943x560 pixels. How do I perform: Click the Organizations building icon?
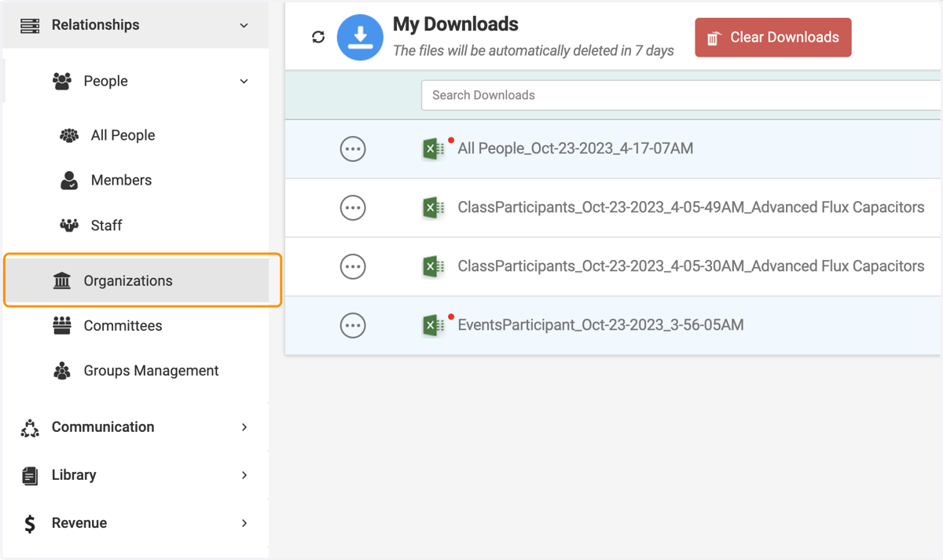pyautogui.click(x=62, y=280)
